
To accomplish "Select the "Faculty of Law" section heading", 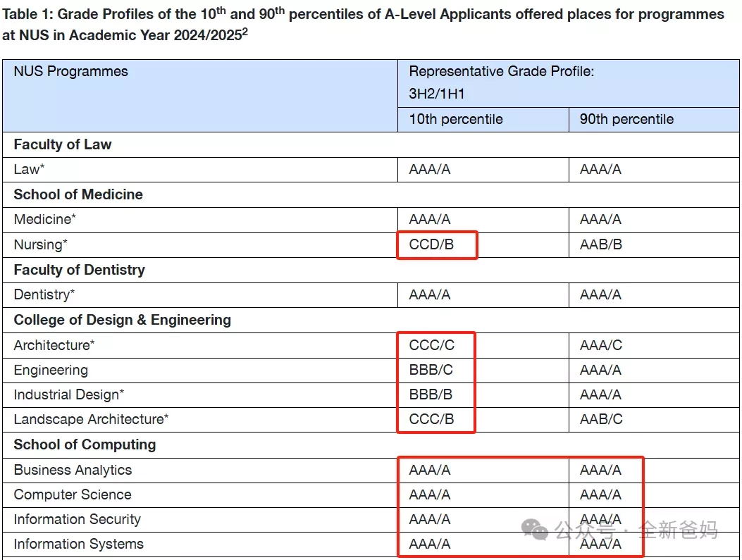I will tap(63, 144).
